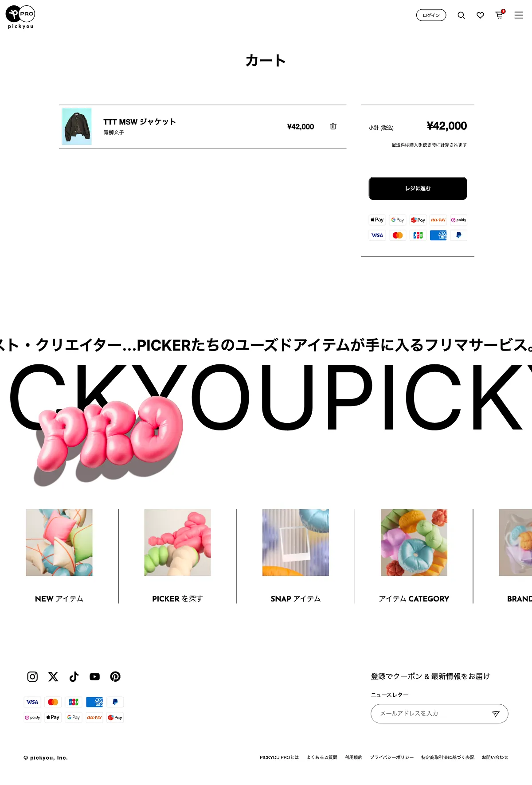The height and width of the screenshot is (785, 532).
Task: Open the TikTok icon link
Action: click(74, 676)
